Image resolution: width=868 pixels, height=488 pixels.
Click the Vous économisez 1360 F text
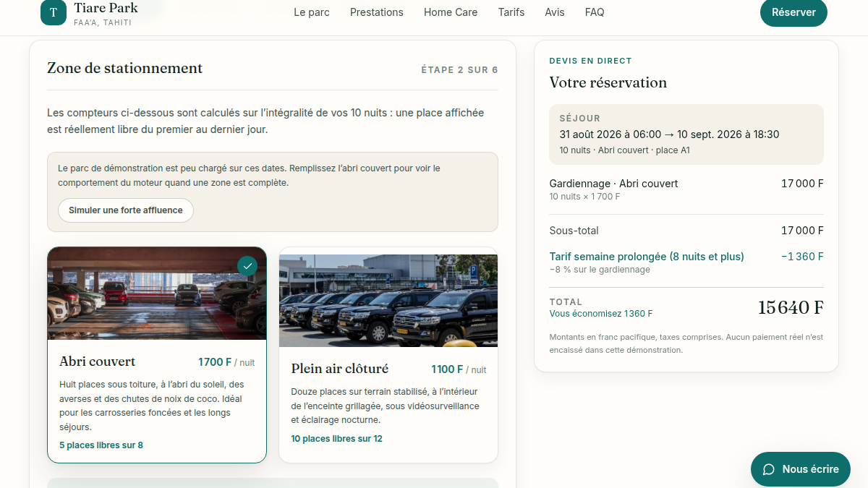pos(601,314)
